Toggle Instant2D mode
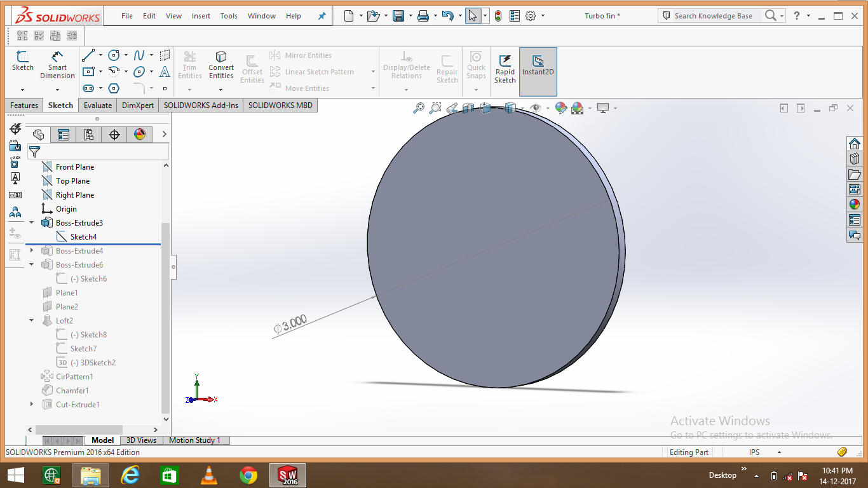Screen dimensions: 868x488 click(x=538, y=71)
